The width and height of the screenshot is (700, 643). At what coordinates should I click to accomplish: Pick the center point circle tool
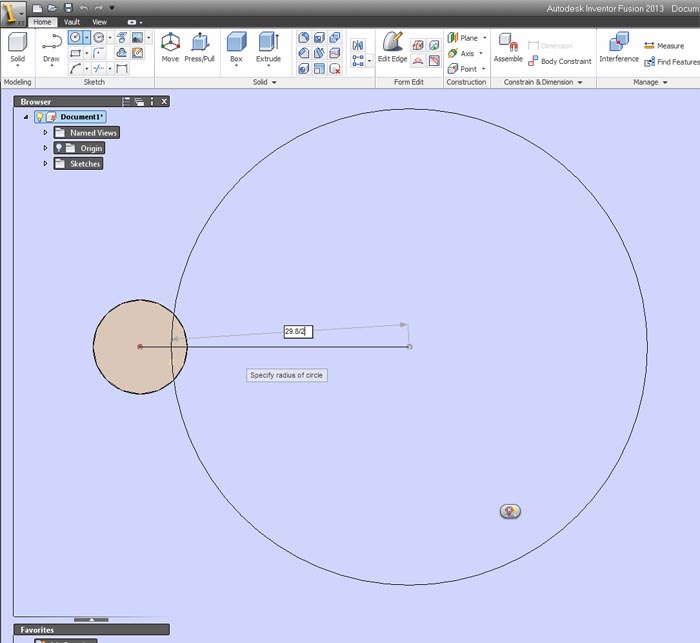point(75,38)
